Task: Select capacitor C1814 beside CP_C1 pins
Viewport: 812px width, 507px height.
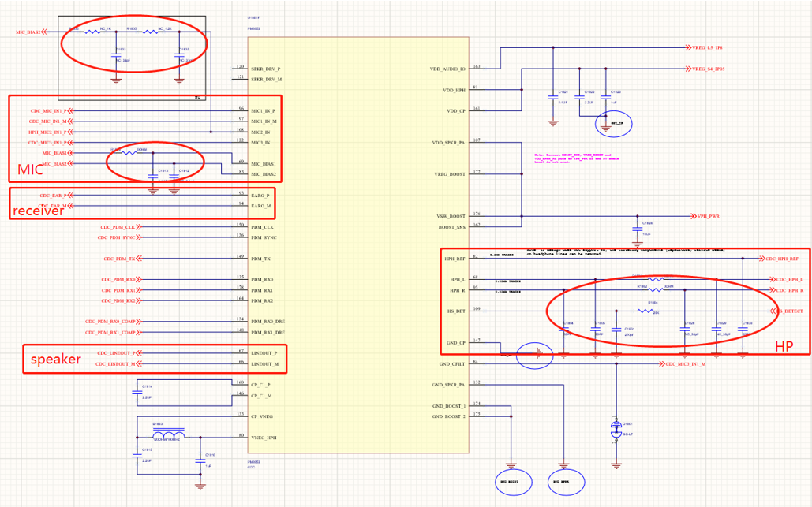Action: tap(137, 393)
